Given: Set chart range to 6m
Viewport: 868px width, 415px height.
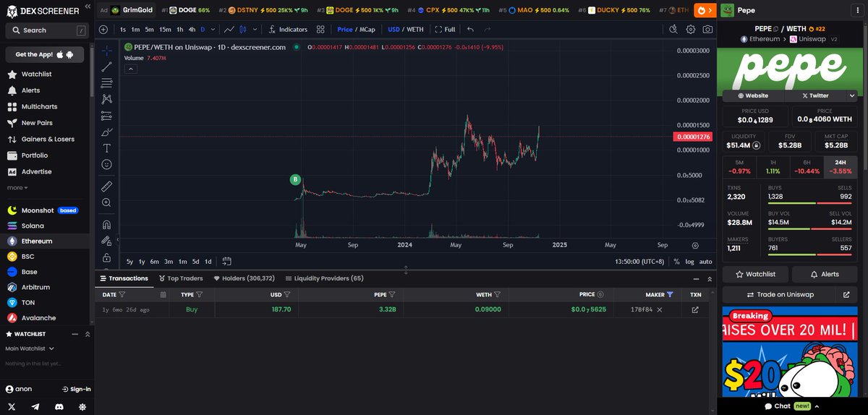Looking at the screenshot, I should coord(154,261).
